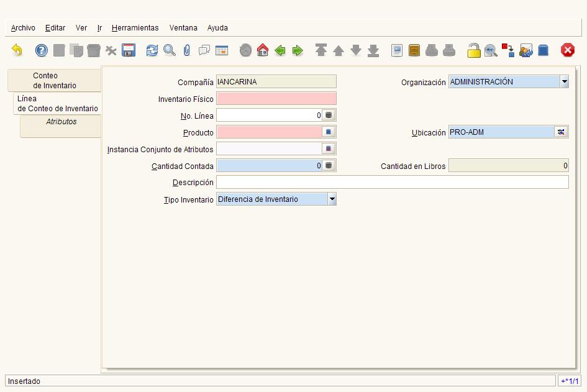Click the zoom across magnifier icon
The width and height of the screenshot is (587, 392).
click(x=491, y=50)
